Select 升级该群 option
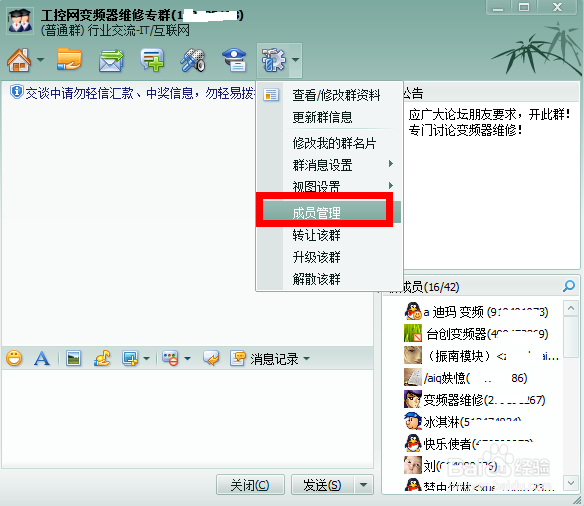The image size is (584, 506). click(316, 257)
